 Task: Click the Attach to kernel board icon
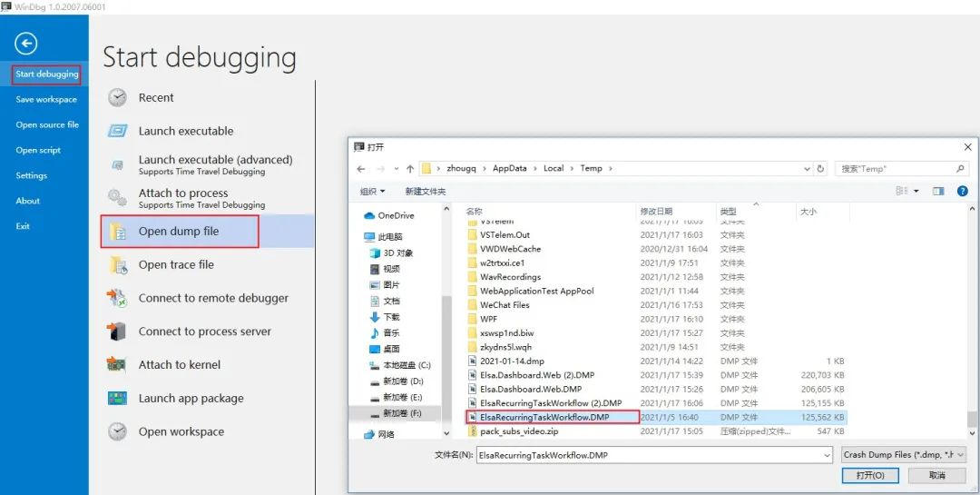tap(117, 365)
